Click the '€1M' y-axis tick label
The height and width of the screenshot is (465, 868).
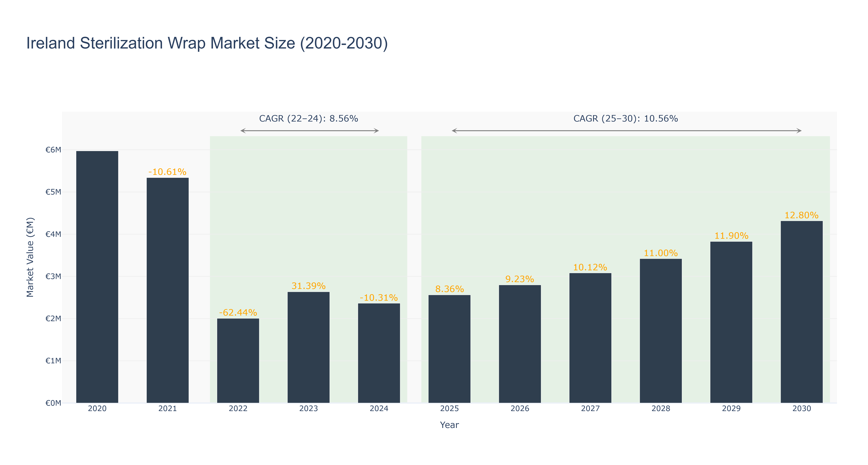[53, 361]
